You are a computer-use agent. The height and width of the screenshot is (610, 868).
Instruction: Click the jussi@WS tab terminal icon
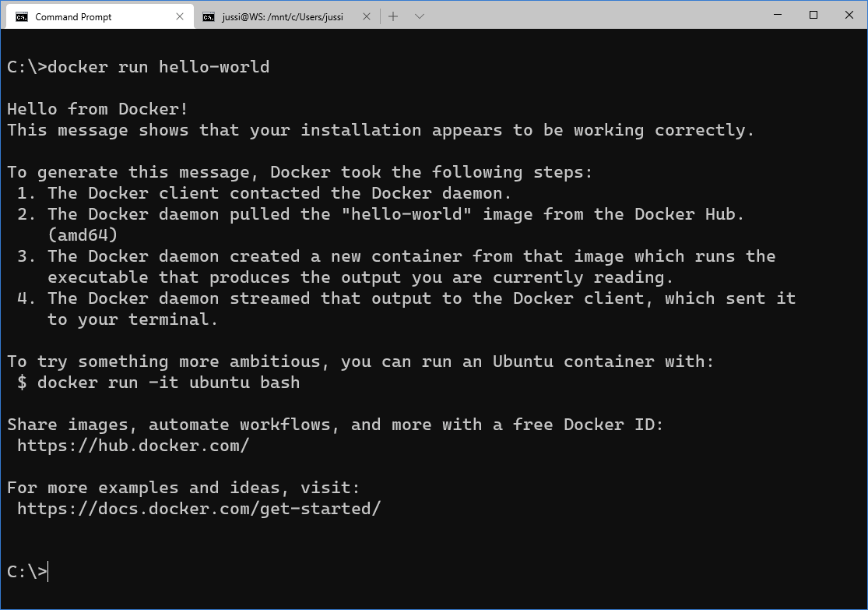pos(208,16)
